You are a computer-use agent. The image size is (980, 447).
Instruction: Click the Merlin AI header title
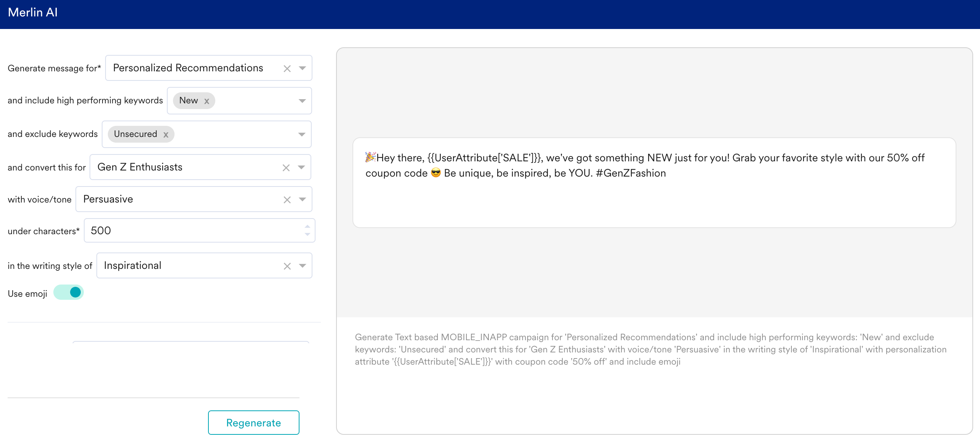click(x=33, y=13)
